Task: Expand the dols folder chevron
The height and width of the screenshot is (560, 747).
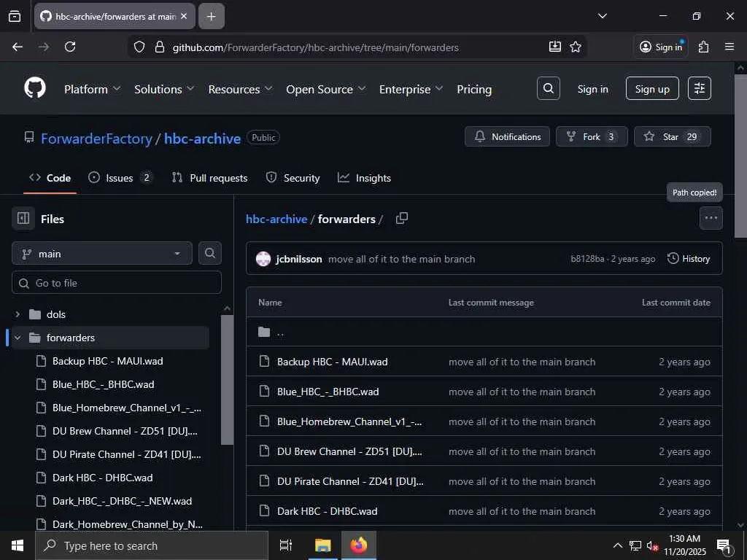Action: tap(18, 314)
